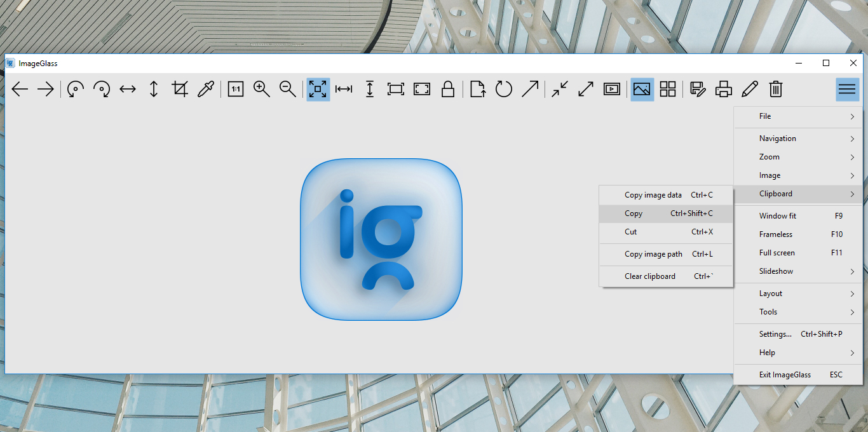
Task: Open Settings from the menu
Action: 798,334
